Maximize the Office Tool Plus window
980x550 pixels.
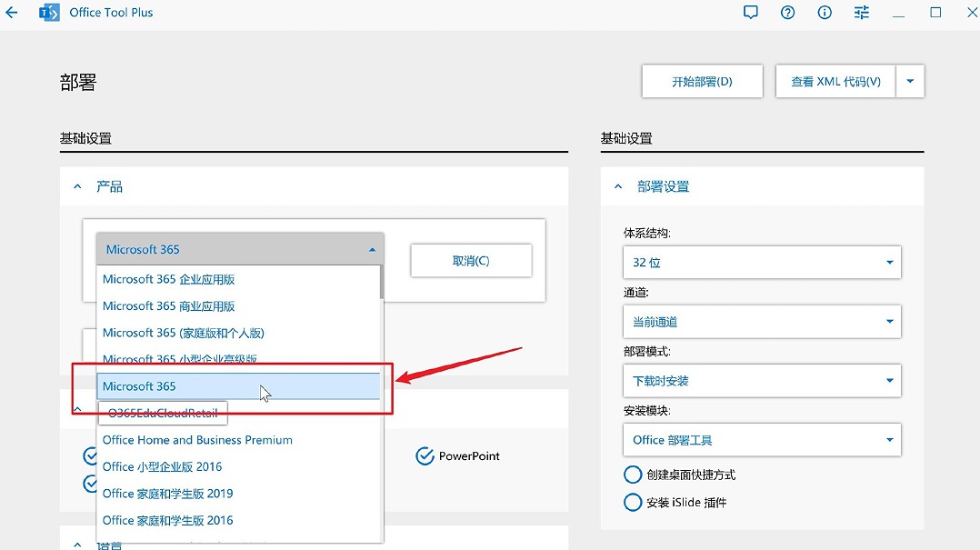click(935, 13)
